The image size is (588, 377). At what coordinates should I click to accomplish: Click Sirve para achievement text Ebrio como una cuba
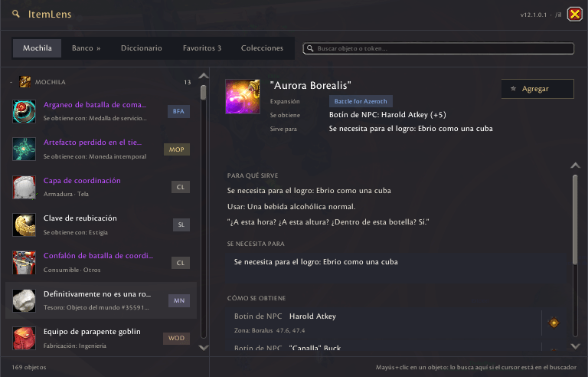coord(411,129)
